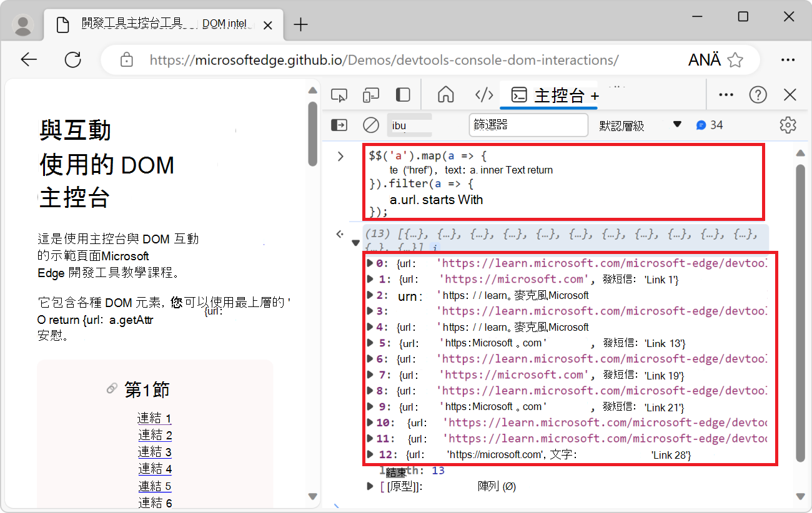Reload the current page
Viewport: 812px width, 513px height.
(72, 60)
